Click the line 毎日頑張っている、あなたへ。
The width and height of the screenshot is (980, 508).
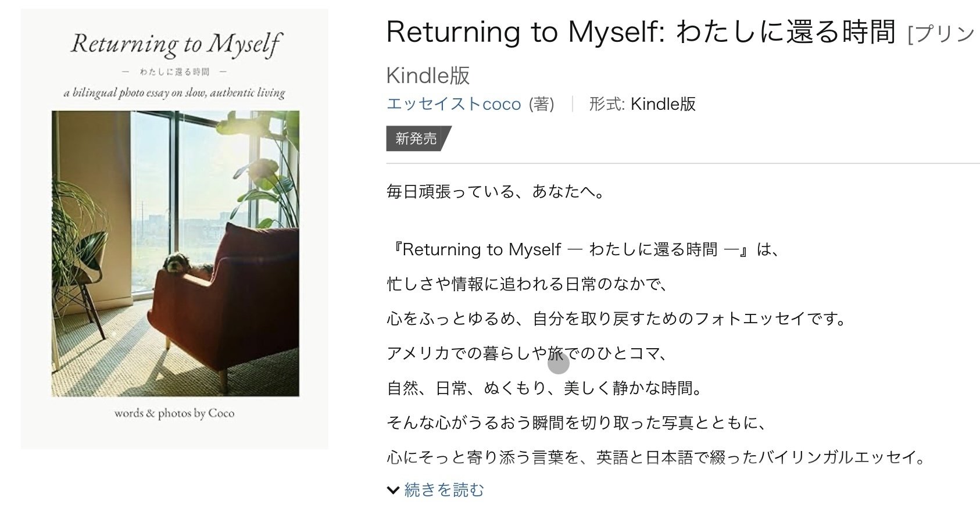point(495,191)
